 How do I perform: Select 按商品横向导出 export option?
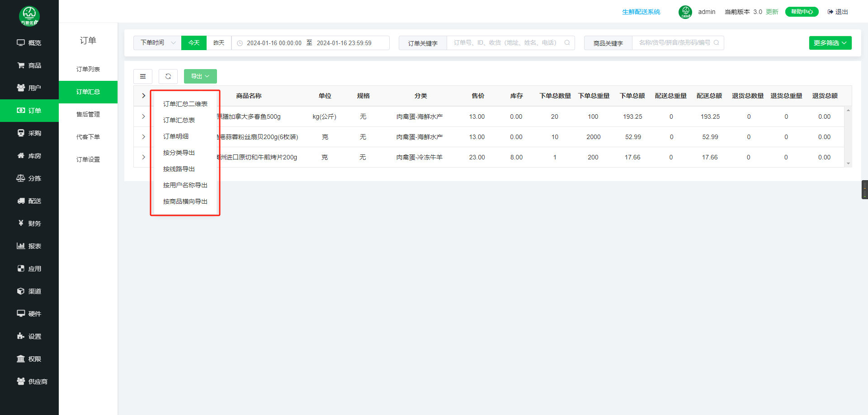(185, 201)
